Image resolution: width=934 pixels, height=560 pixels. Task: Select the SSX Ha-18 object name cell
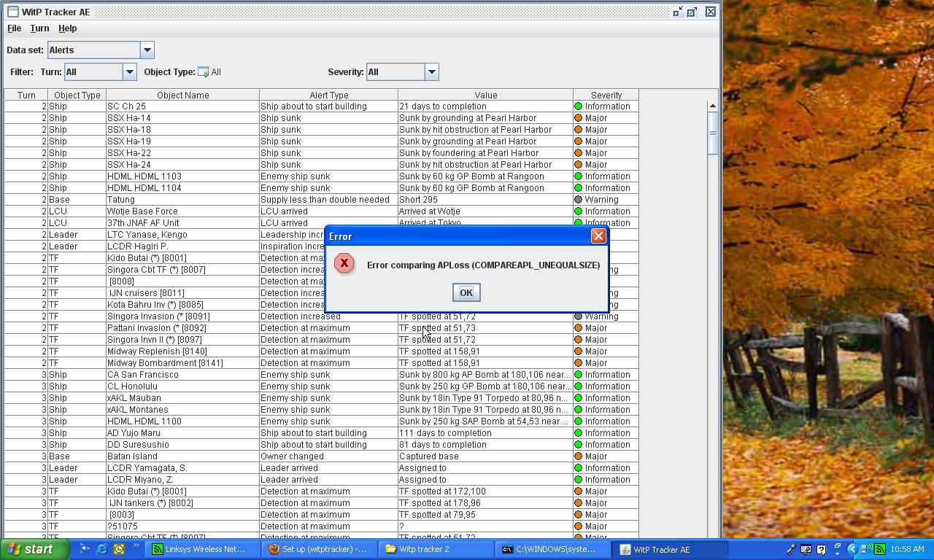coord(183,130)
